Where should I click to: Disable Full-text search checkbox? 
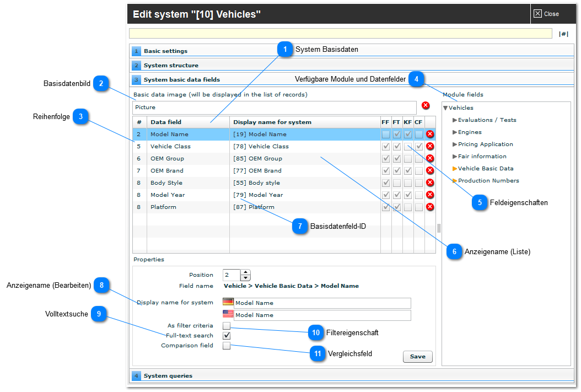pyautogui.click(x=227, y=336)
